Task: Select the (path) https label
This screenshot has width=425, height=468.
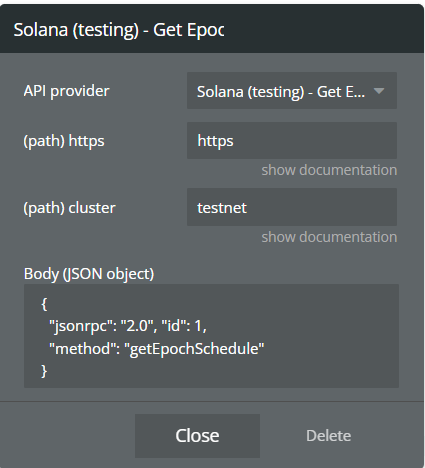Action: pos(64,141)
